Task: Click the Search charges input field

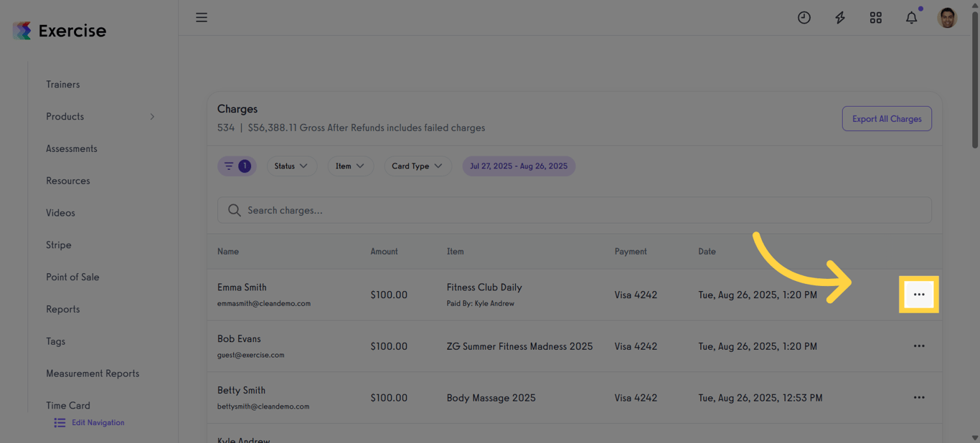Action: point(574,210)
